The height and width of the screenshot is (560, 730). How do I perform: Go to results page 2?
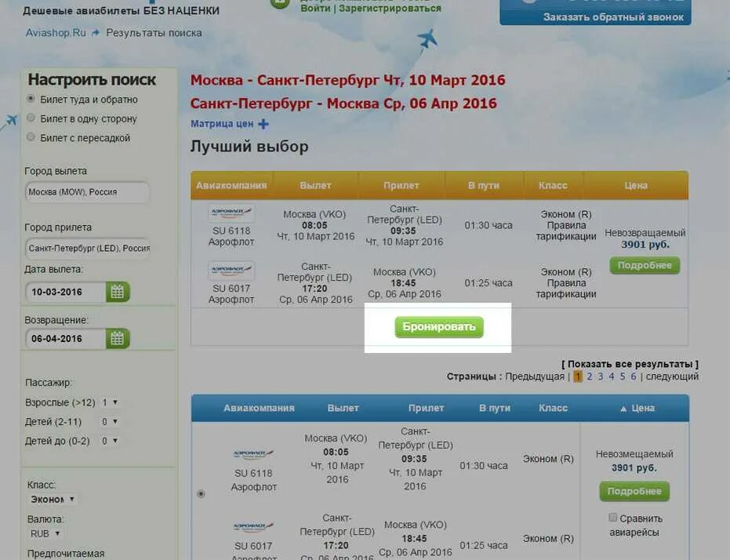[x=590, y=376]
